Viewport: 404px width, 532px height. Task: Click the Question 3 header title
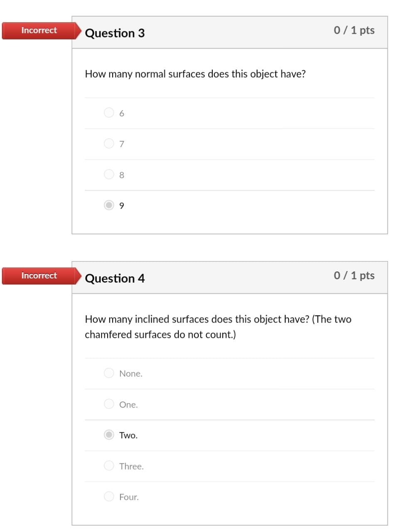click(x=115, y=33)
